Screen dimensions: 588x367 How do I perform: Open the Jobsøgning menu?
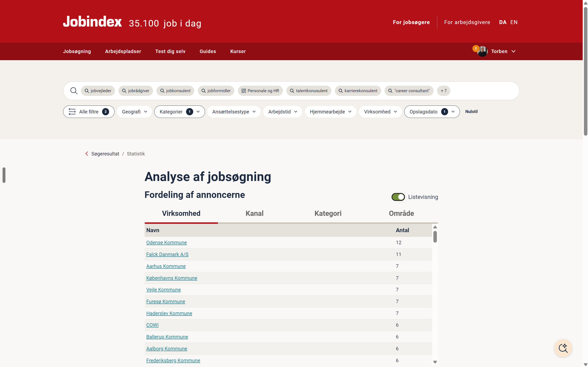pos(77,51)
